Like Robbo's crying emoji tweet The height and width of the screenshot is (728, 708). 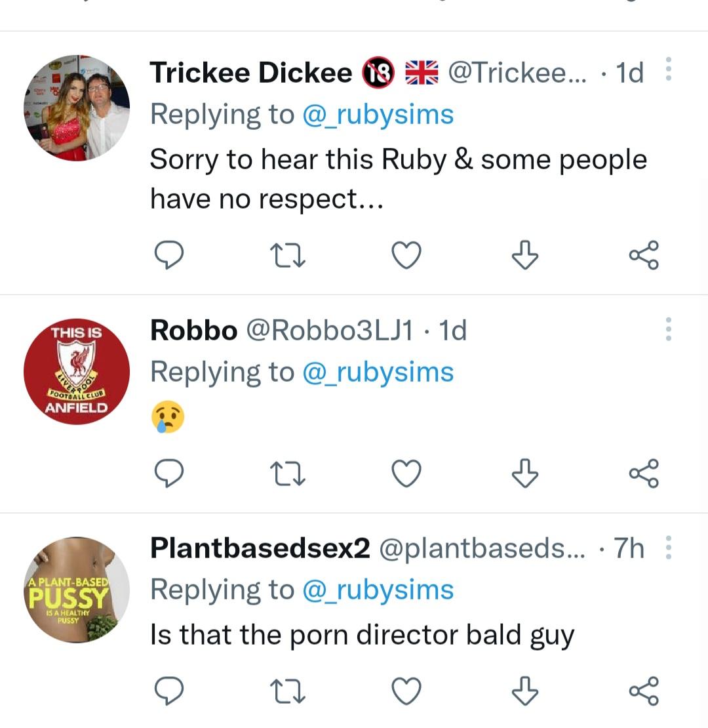406,473
